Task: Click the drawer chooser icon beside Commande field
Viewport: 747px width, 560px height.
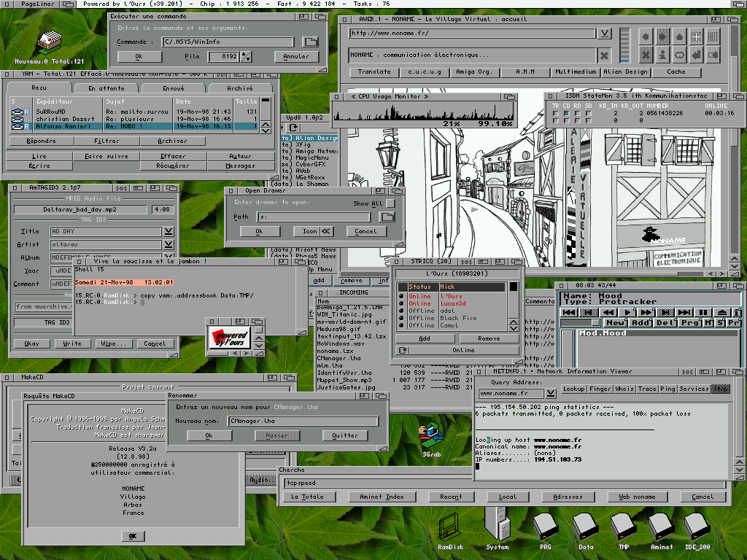Action: click(x=311, y=42)
